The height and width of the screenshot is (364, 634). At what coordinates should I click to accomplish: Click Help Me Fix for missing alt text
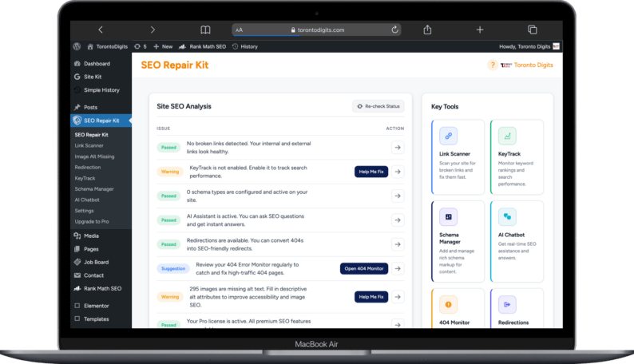tap(370, 297)
